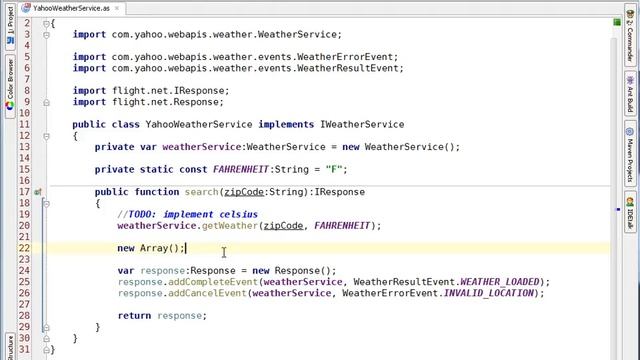Open the IDEtalk side panel
The height and width of the screenshot is (360, 640).
point(630,213)
